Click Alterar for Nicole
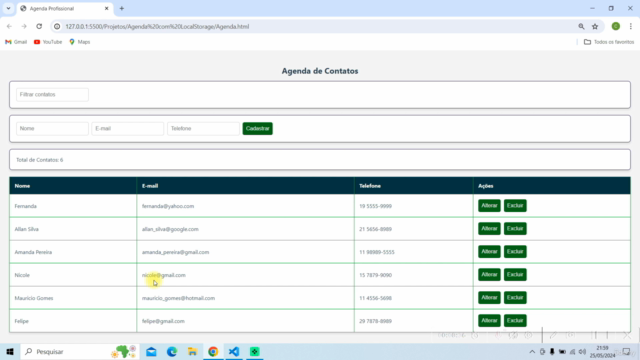The width and height of the screenshot is (640, 360). coord(489,275)
